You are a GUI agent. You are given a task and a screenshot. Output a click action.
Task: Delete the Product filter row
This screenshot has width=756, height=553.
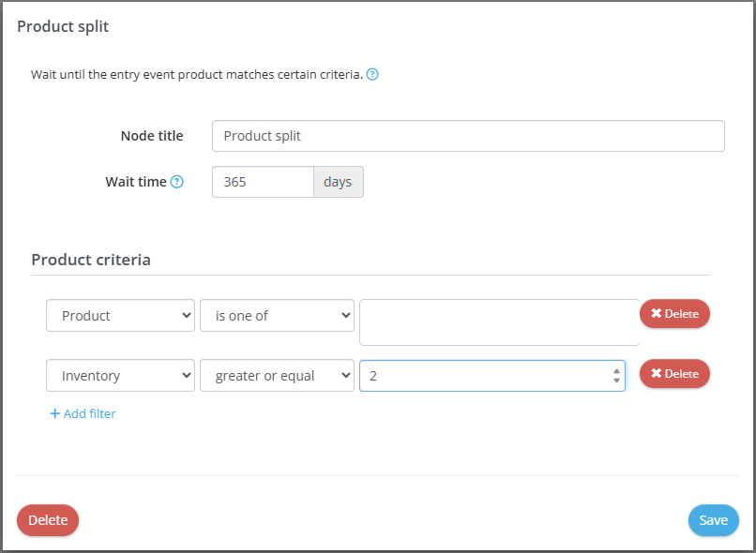[674, 314]
